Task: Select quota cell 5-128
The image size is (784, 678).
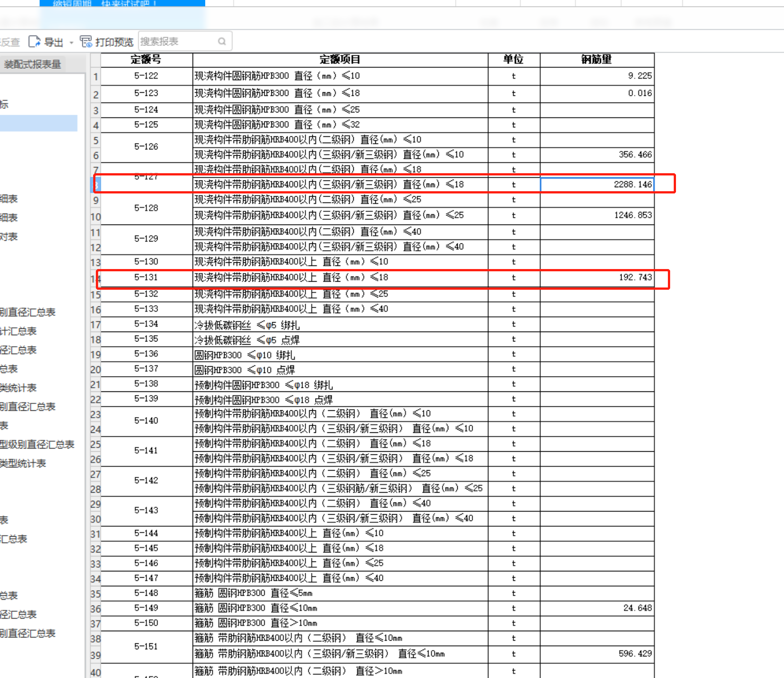Action: pos(146,208)
